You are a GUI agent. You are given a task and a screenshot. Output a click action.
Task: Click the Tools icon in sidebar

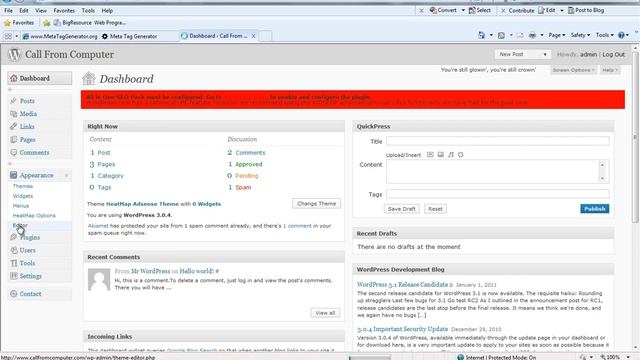(13, 263)
